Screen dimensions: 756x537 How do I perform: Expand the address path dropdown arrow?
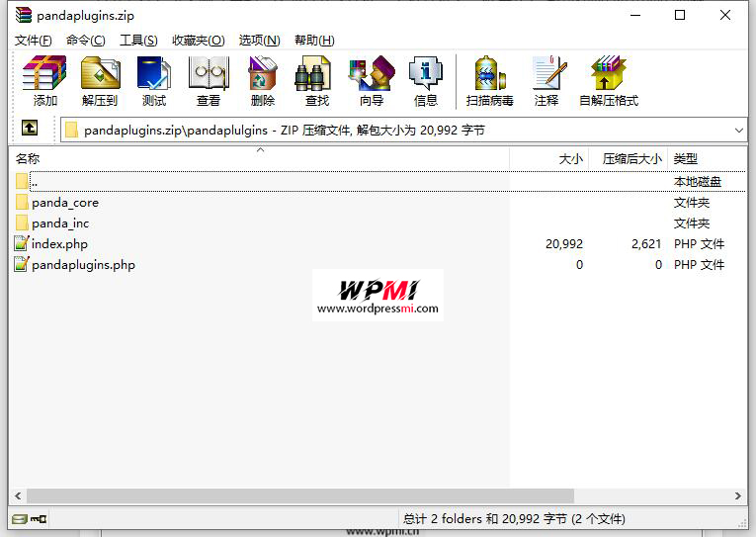tap(739, 130)
